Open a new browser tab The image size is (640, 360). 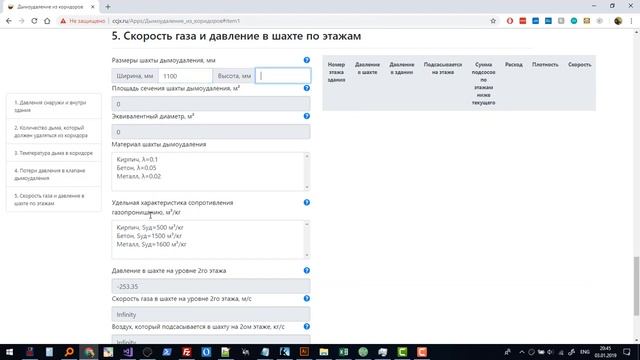108,7
